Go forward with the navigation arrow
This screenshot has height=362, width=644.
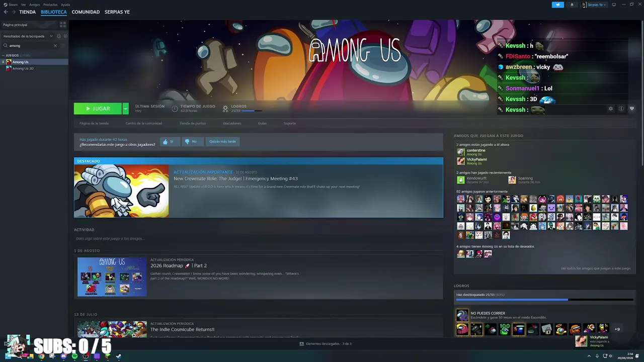coord(14,12)
